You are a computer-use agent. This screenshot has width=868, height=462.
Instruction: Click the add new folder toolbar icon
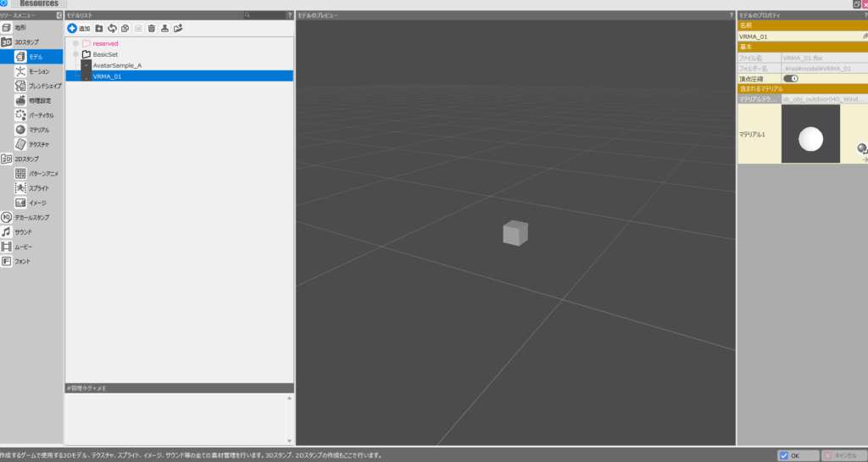click(x=99, y=29)
